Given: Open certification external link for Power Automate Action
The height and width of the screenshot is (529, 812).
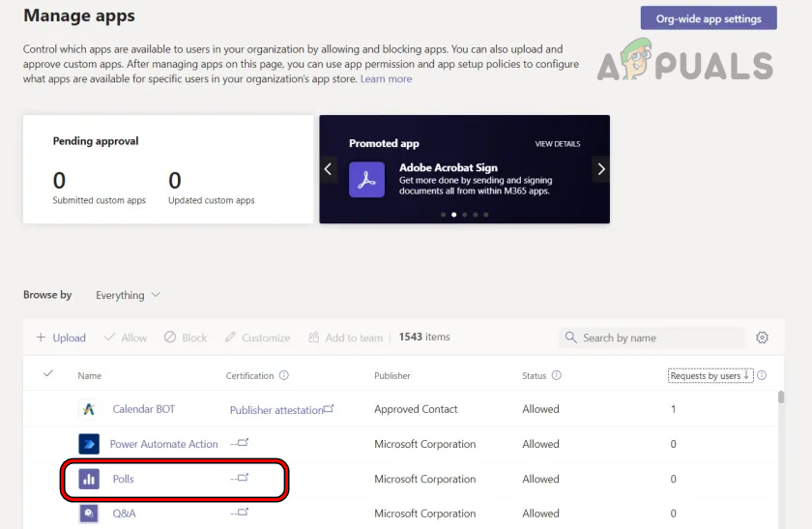Looking at the screenshot, I should [240, 443].
